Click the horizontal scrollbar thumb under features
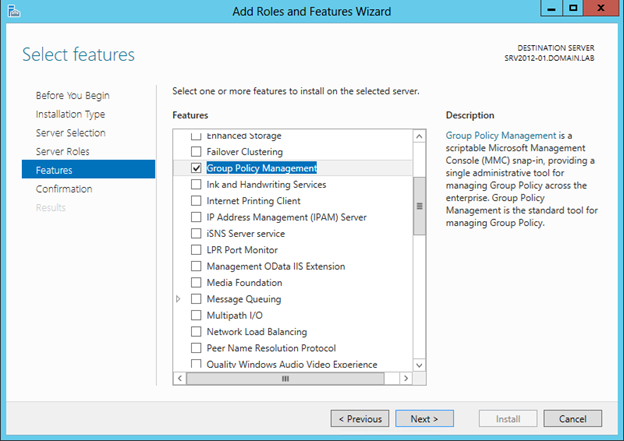Image resolution: width=624 pixels, height=441 pixels. (x=285, y=379)
